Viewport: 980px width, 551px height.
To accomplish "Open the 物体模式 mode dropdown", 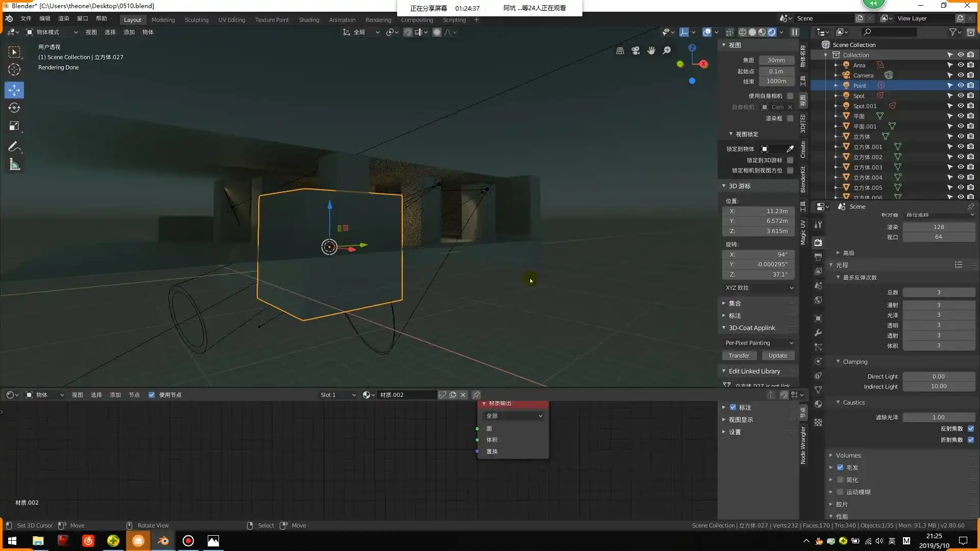I will pyautogui.click(x=52, y=32).
